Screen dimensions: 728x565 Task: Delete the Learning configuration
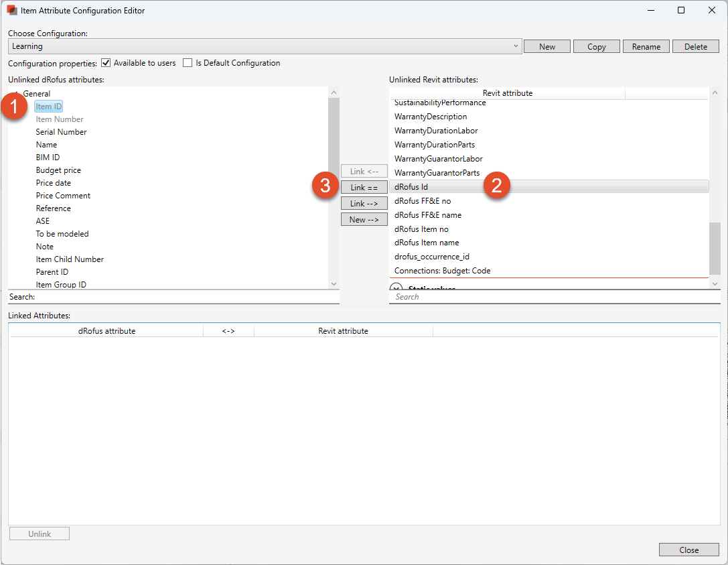695,46
